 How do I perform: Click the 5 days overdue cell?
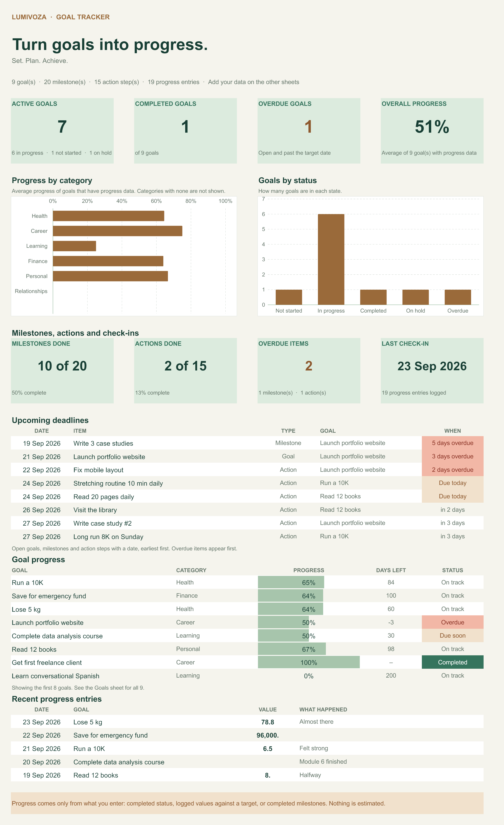(452, 443)
